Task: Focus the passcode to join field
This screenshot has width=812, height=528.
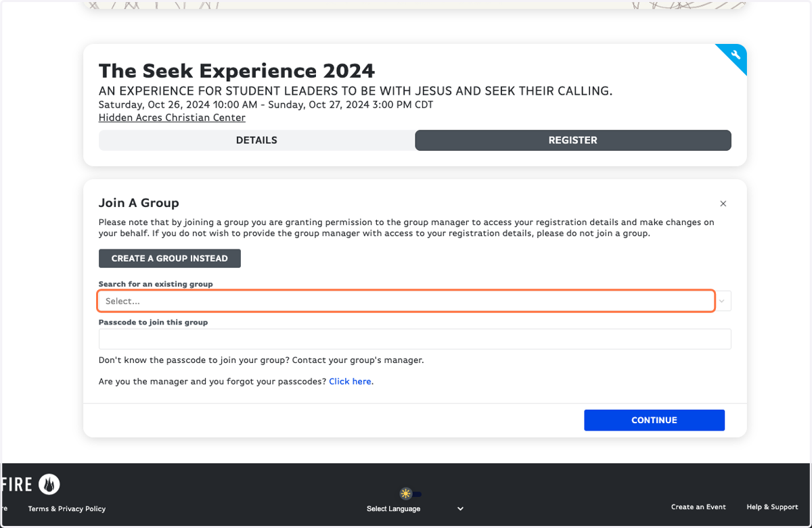Action: coord(415,339)
